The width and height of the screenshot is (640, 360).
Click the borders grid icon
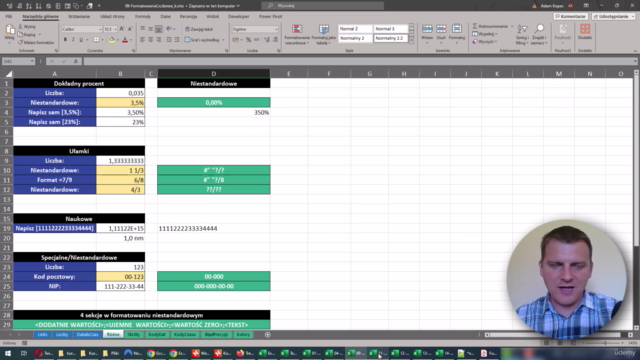point(96,40)
